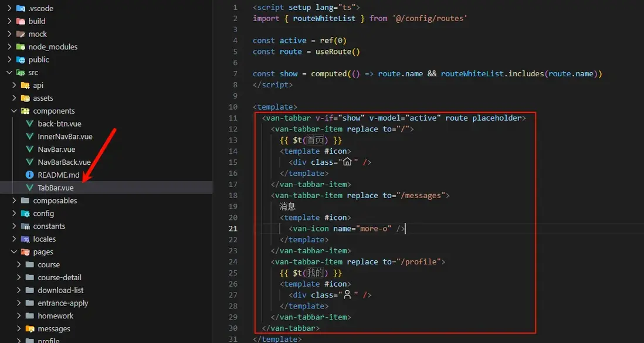Click the composables folder icon

25,201
